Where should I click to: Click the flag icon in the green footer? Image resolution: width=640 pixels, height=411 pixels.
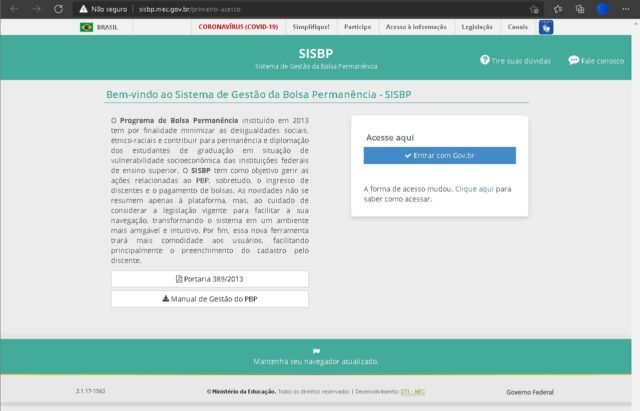click(x=316, y=351)
